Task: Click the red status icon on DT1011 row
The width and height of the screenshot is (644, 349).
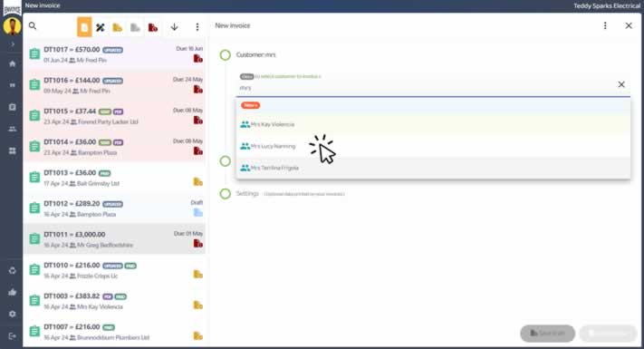Action: click(x=198, y=243)
